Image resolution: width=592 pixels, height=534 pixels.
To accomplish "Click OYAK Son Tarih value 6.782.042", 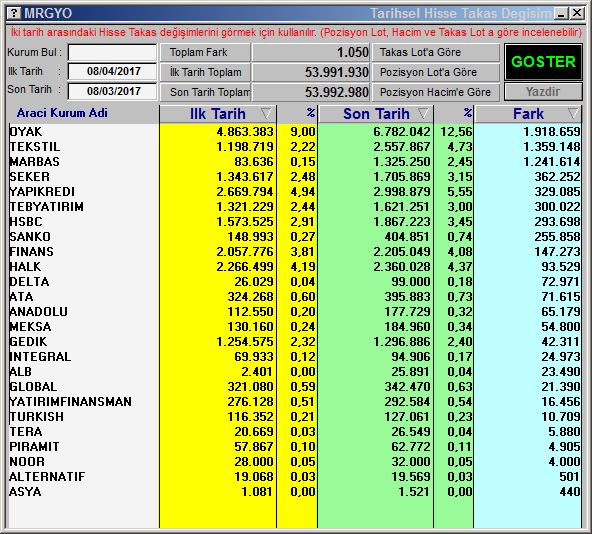I will 402,131.
